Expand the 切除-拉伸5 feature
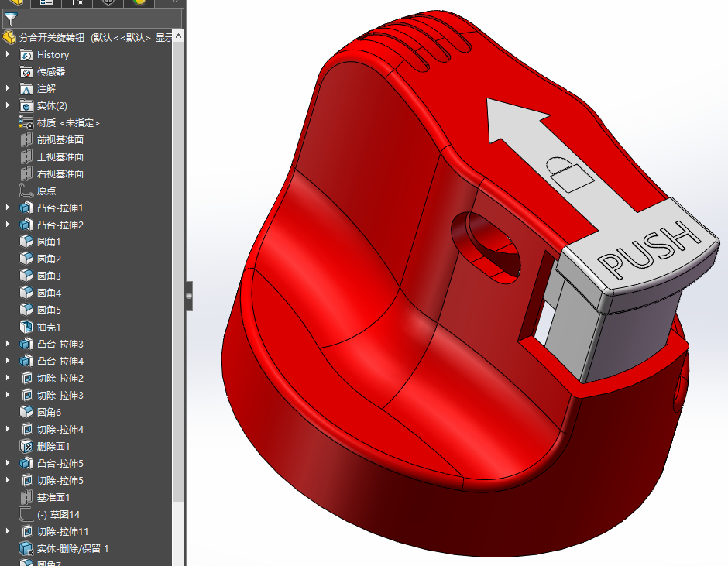728x566 pixels. point(8,479)
